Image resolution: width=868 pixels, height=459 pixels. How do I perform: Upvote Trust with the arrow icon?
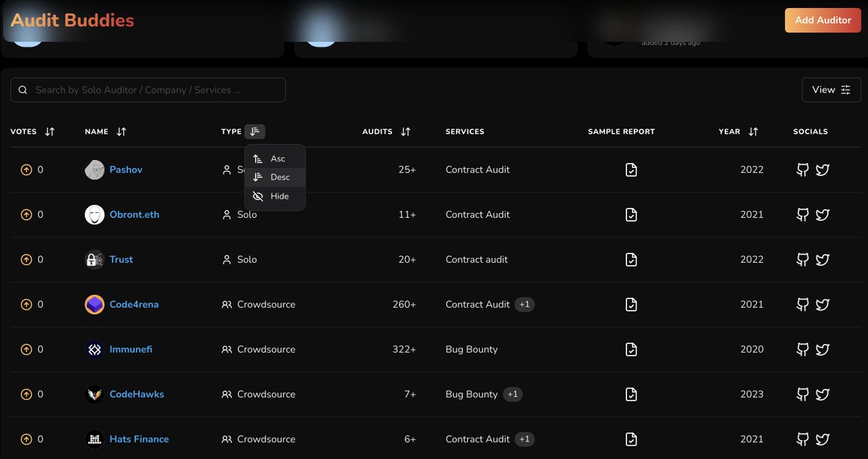coord(26,260)
